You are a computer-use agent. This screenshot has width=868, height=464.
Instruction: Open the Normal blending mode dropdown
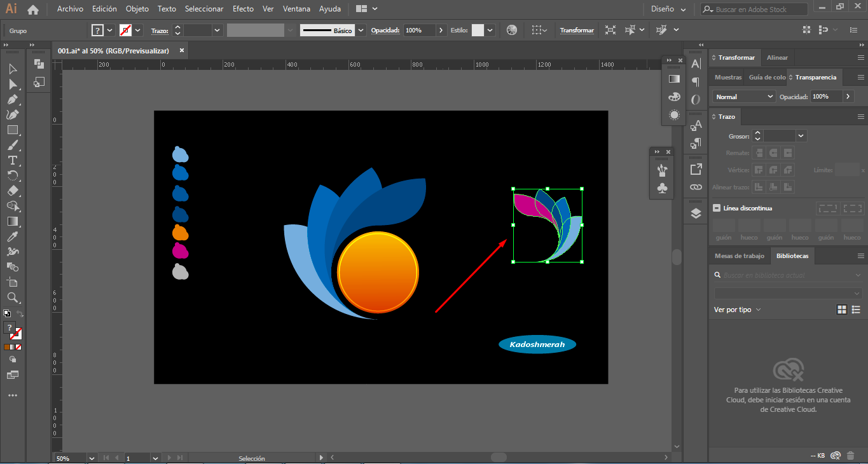[x=743, y=97]
